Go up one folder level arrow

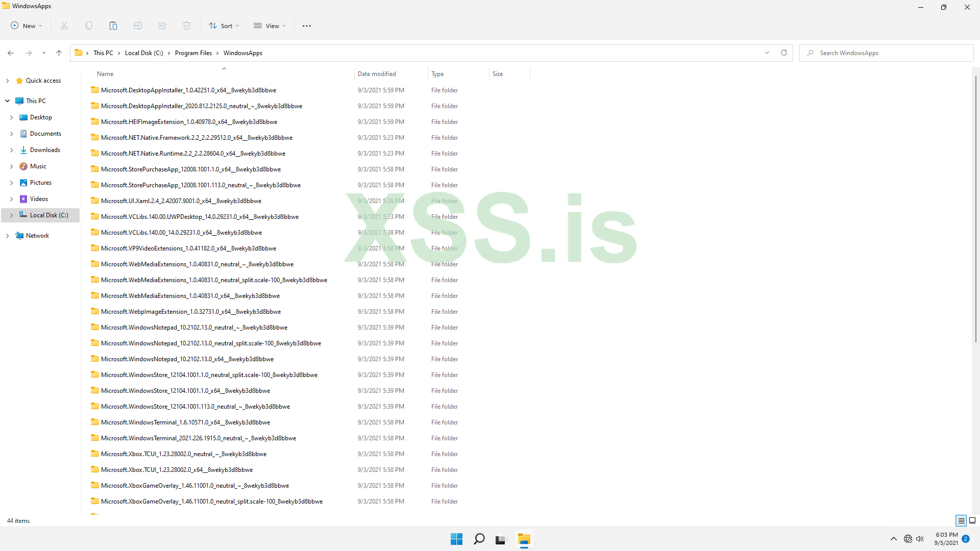coord(59,53)
